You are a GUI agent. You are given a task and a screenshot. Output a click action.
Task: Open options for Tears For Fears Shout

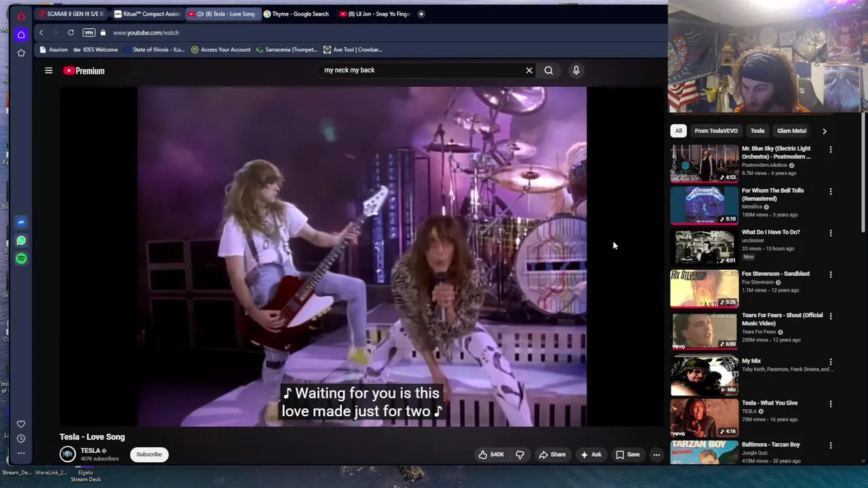[831, 317]
